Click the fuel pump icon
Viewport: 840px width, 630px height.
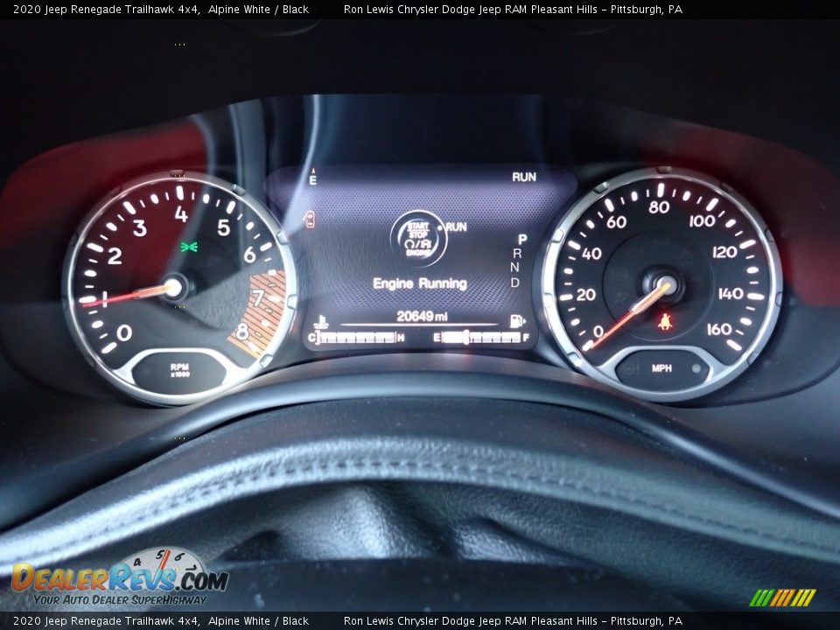pyautogui.click(x=517, y=321)
